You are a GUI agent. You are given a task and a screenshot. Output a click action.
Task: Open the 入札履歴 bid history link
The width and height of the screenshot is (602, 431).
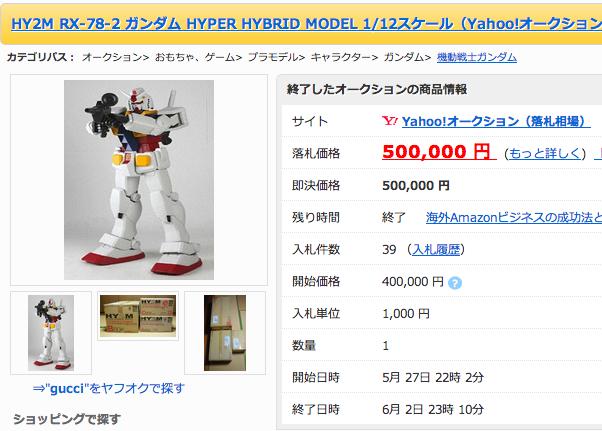pos(436,249)
